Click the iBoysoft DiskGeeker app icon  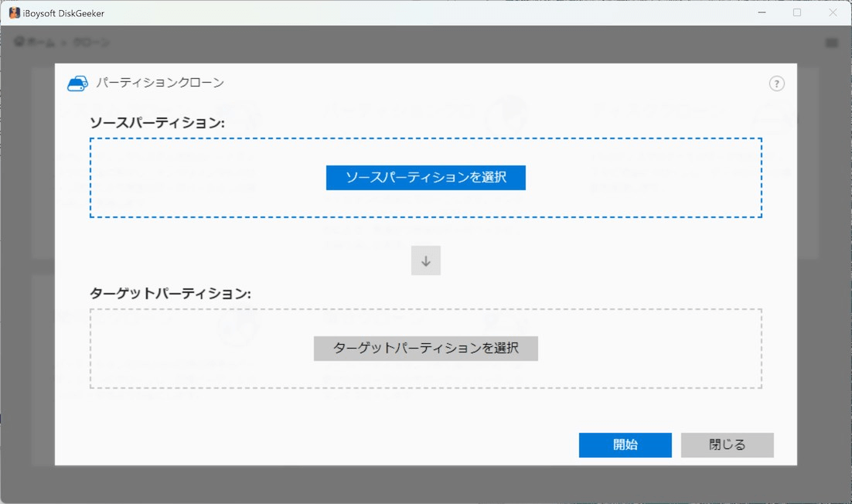(x=14, y=12)
